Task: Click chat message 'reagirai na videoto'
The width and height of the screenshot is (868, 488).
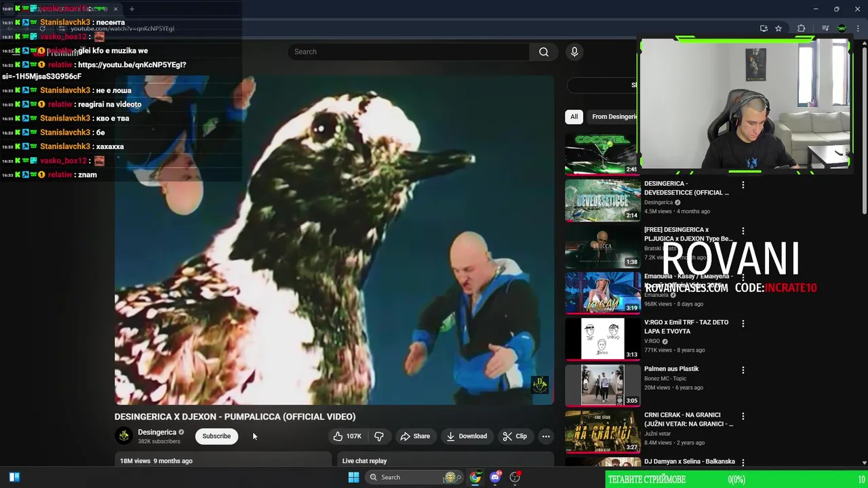Action: tap(109, 104)
